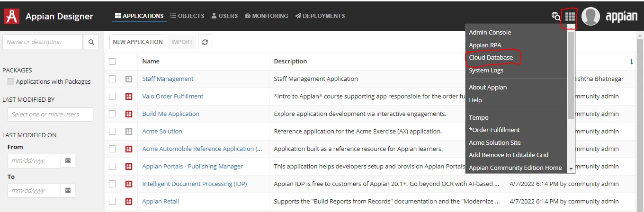Open Intelligent Document Processing (IDP) link
Viewport: 644px width, 212px height.
point(195,184)
